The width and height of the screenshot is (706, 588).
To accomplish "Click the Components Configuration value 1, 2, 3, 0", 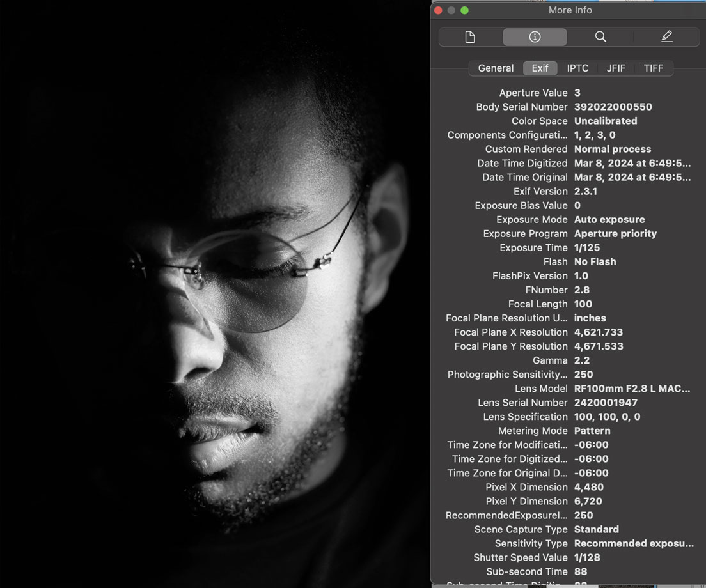I will (x=594, y=135).
